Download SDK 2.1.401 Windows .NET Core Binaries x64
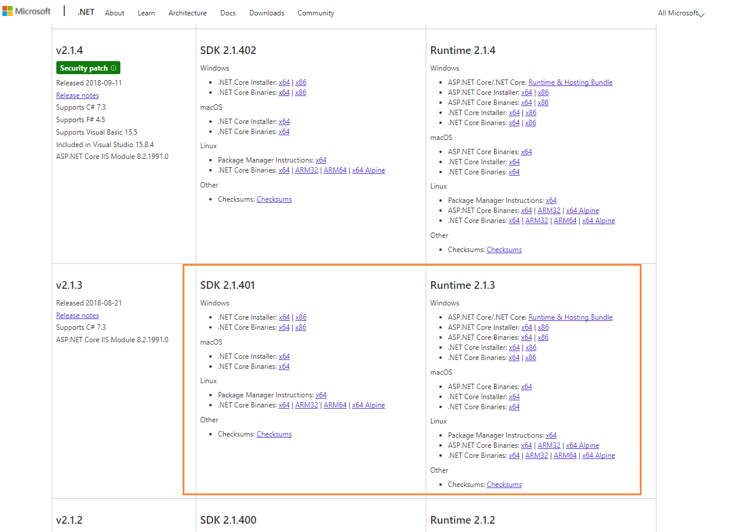The image size is (756, 532). [x=284, y=327]
